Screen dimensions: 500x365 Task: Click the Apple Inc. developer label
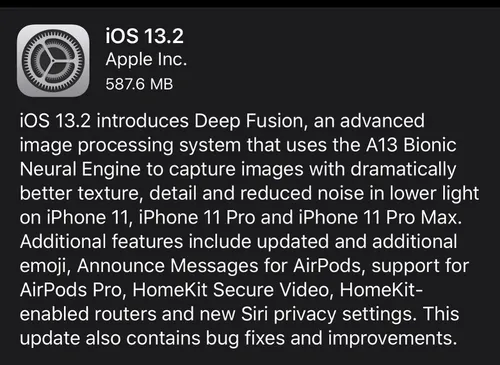pyautogui.click(x=146, y=60)
